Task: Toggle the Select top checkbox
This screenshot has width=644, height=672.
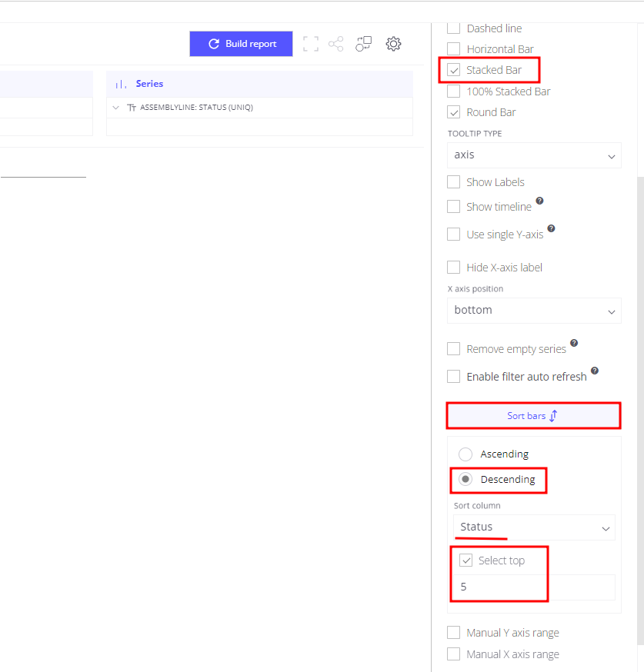Action: click(466, 561)
